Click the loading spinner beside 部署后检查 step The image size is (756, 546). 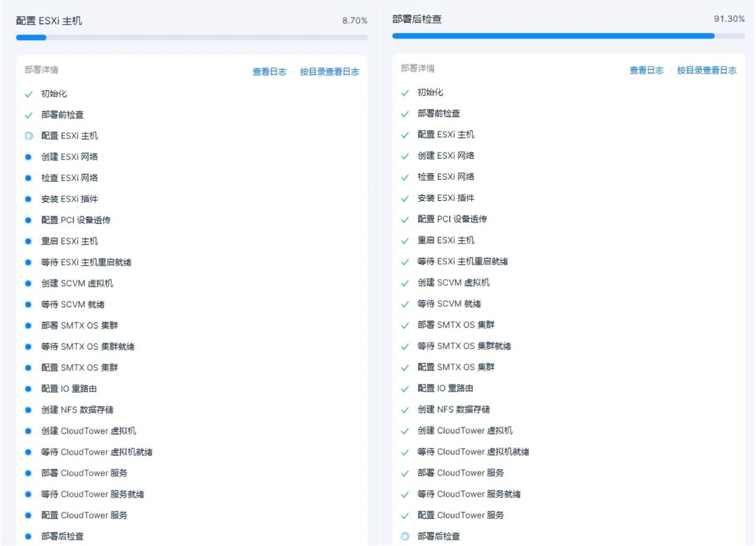pyautogui.click(x=405, y=537)
